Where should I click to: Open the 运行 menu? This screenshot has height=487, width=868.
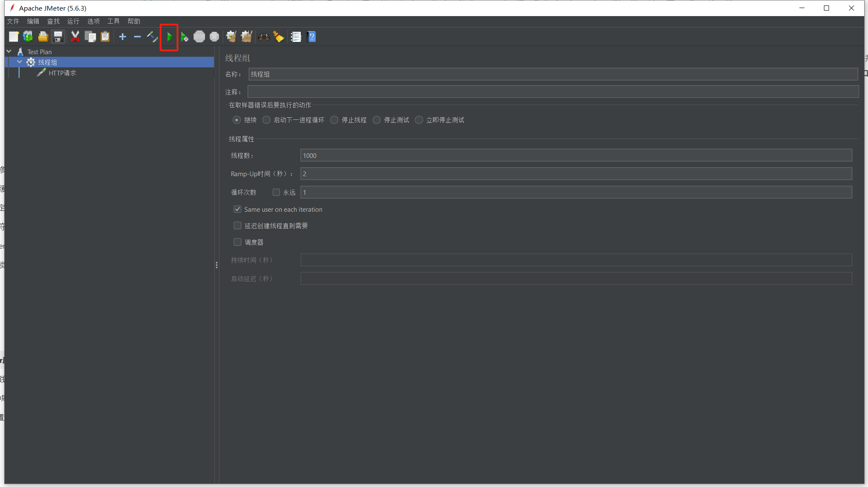[x=73, y=21]
